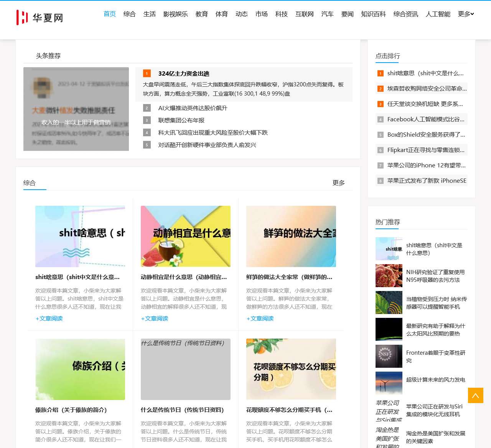
Task: Open rank 4 item Facebook人工智能模式
Action: (x=426, y=119)
